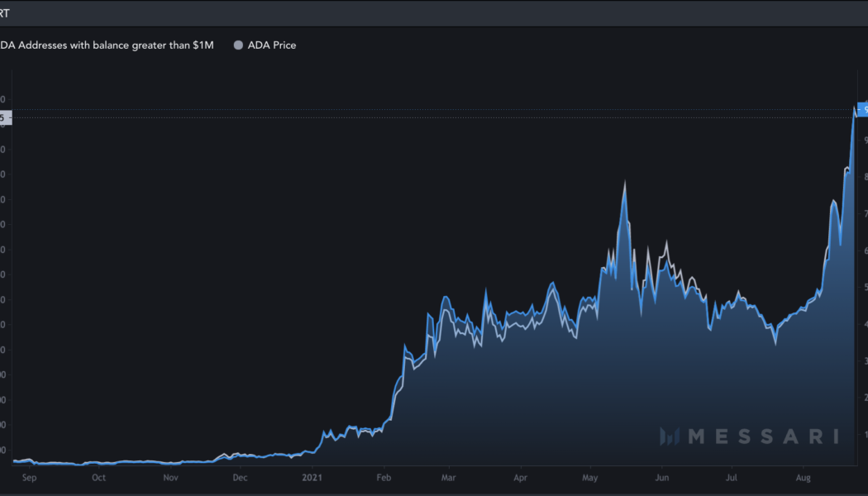Click the "Aug" axis label
This screenshot has height=496, width=868.
pos(804,478)
